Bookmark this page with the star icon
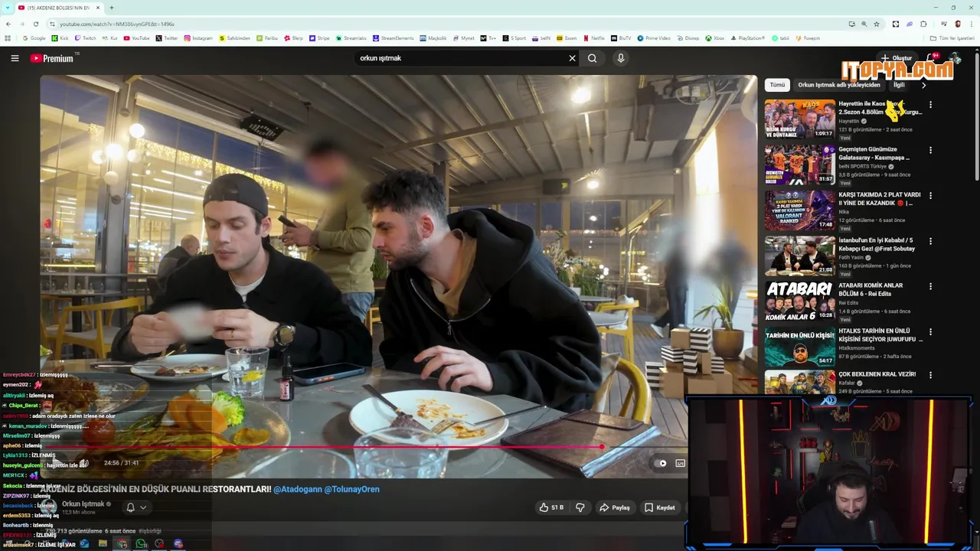The image size is (980, 551). [x=877, y=24]
